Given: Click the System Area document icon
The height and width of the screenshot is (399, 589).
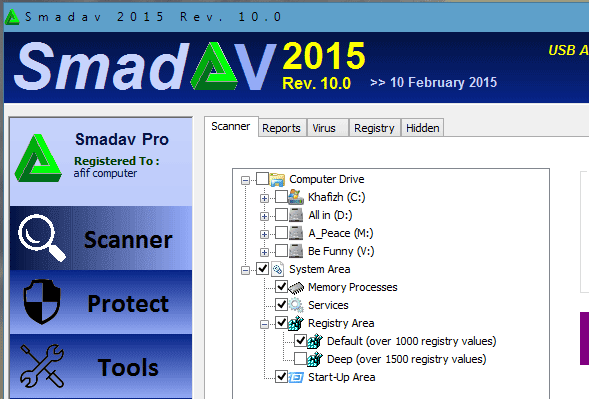Looking at the screenshot, I should tap(277, 269).
